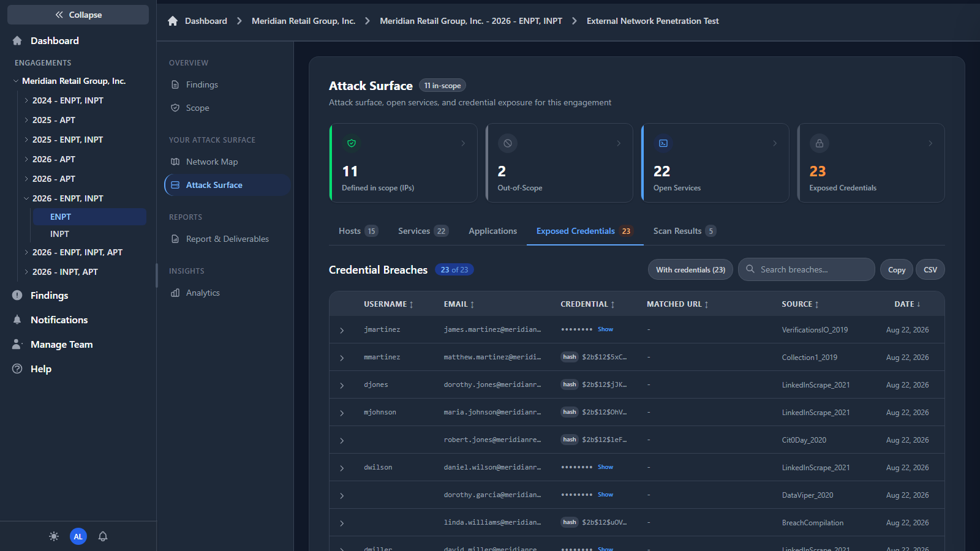The height and width of the screenshot is (551, 980).
Task: Sort by MATCHED URL column arrows
Action: click(x=706, y=304)
